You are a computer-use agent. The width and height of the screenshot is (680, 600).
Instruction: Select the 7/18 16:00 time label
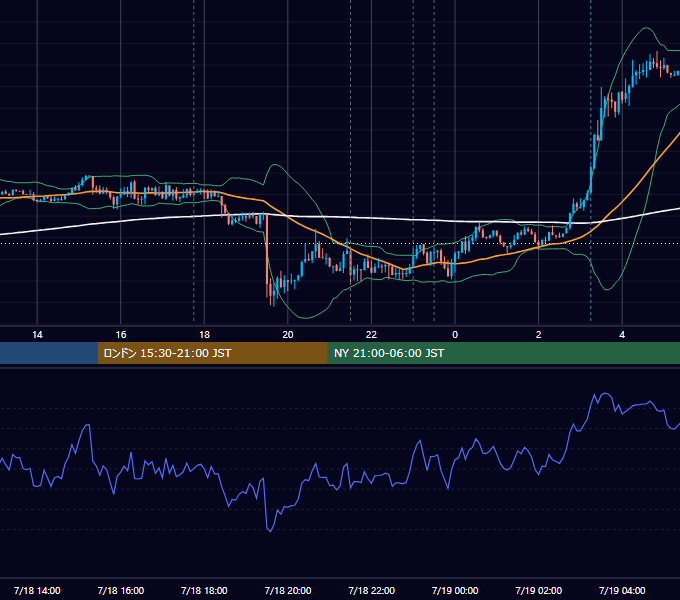(x=121, y=590)
